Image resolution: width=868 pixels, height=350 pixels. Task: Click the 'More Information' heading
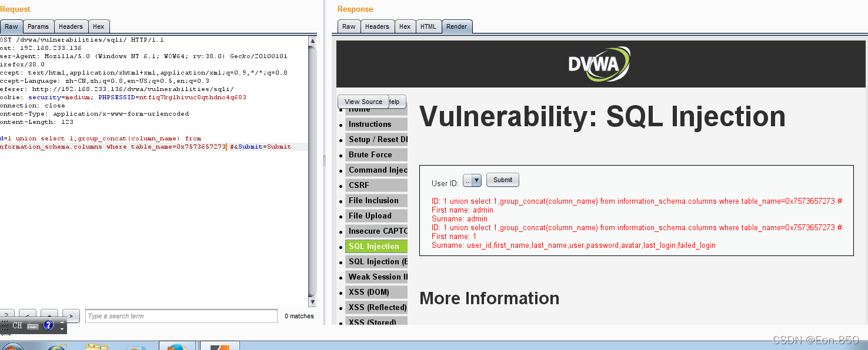pyautogui.click(x=489, y=298)
